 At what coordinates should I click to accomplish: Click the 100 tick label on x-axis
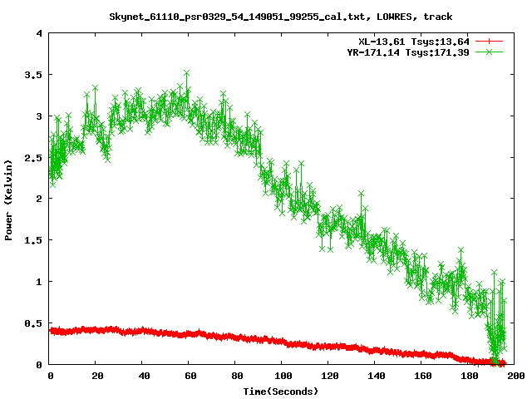point(282,377)
